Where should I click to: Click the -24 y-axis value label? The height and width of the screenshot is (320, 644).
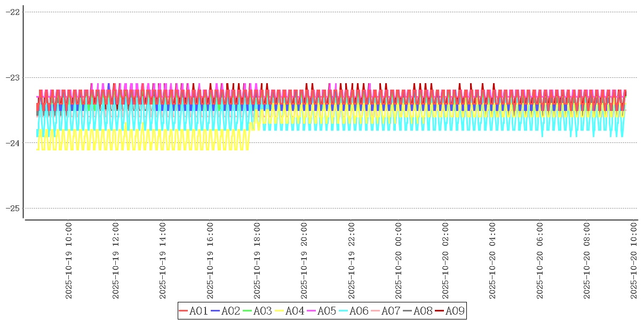pos(12,143)
